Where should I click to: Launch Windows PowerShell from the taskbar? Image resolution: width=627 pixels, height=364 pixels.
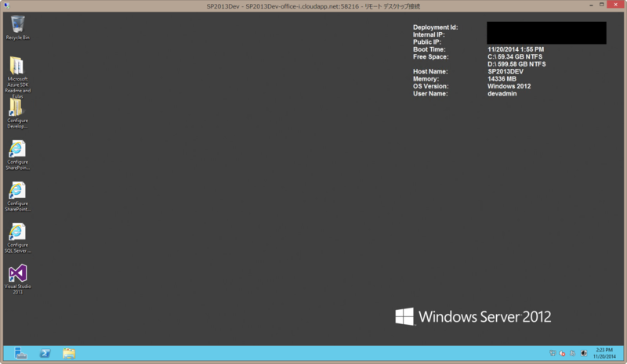click(x=45, y=353)
